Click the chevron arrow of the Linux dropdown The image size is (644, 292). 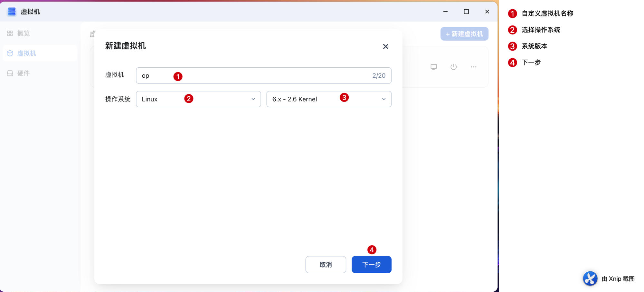[x=253, y=99]
